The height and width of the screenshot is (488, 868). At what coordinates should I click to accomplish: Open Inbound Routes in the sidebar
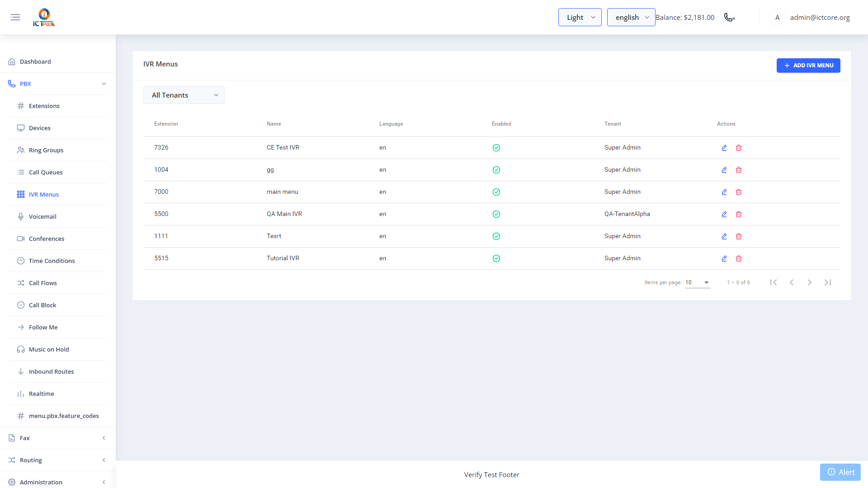pos(58,371)
